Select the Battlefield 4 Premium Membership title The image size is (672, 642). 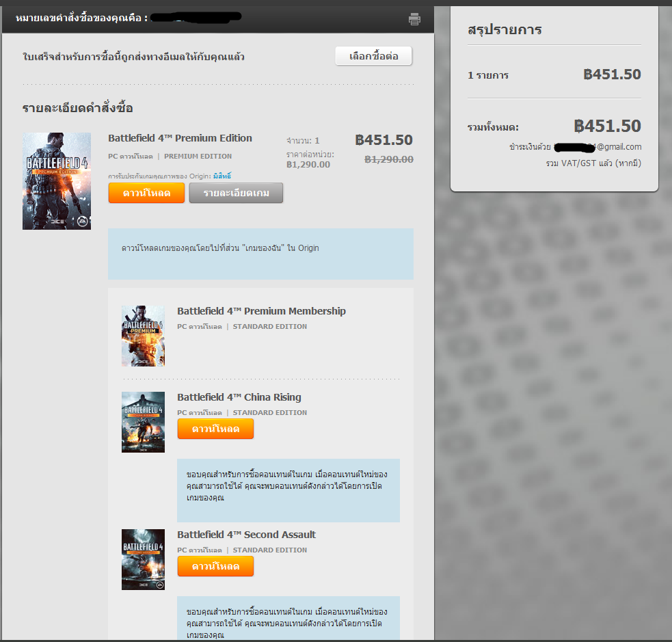(x=261, y=311)
